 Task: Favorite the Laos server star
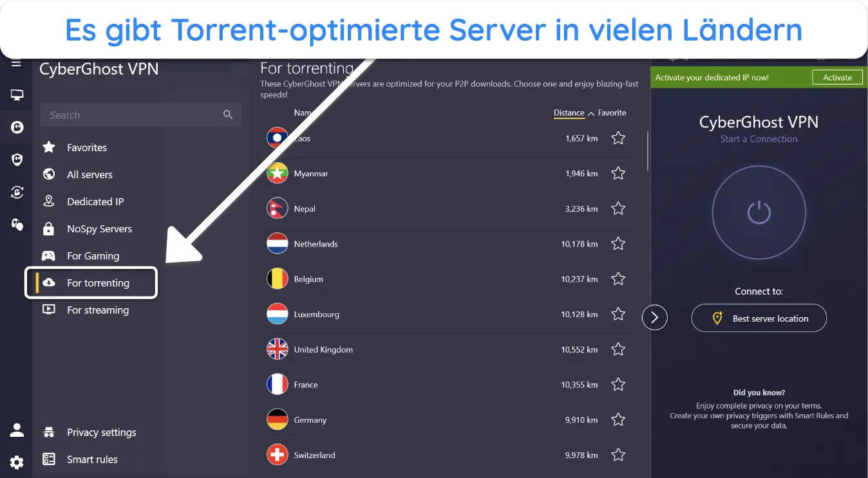[618, 138]
